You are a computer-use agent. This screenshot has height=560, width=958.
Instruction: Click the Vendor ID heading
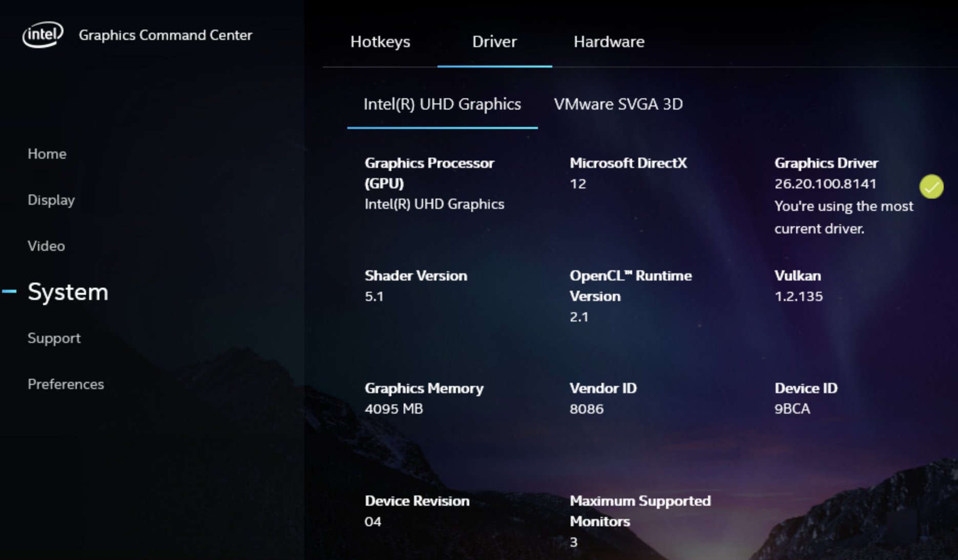[x=603, y=389]
